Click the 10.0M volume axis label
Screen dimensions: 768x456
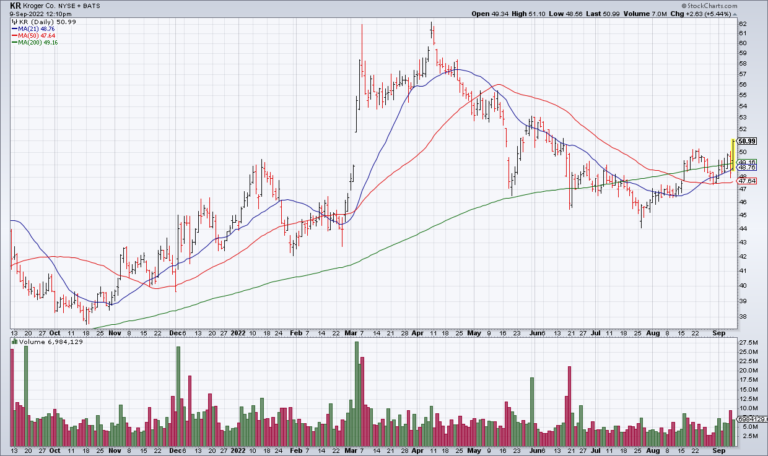pyautogui.click(x=747, y=408)
